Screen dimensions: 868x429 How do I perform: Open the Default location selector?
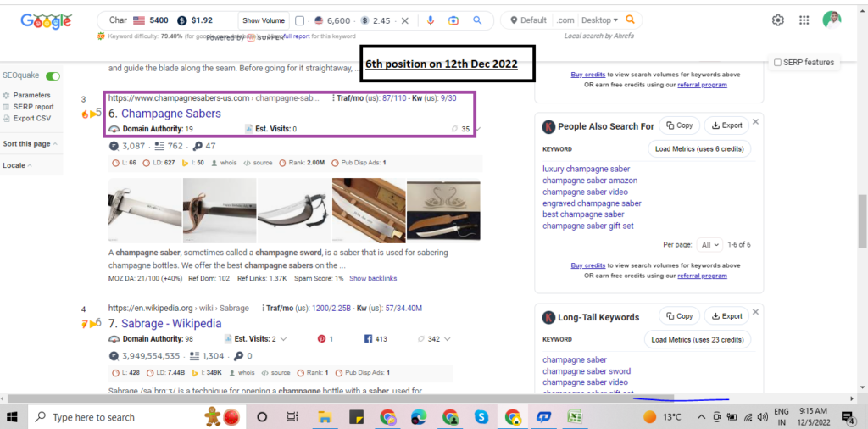tap(529, 20)
